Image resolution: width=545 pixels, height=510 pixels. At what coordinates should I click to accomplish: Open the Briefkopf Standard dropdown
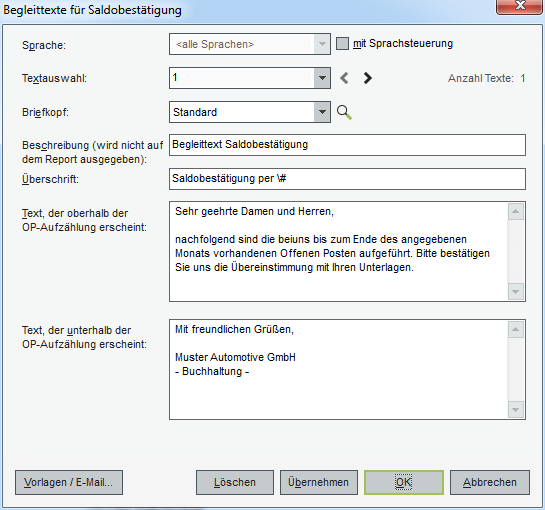(322, 112)
